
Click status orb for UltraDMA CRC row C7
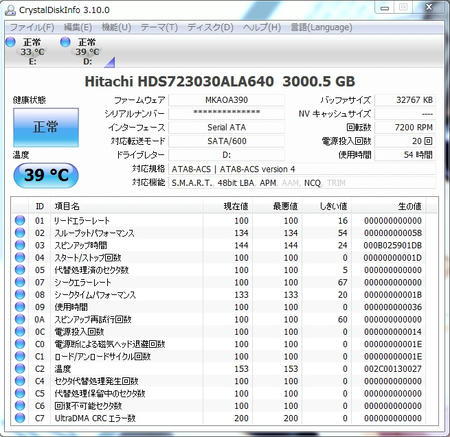coord(20,418)
